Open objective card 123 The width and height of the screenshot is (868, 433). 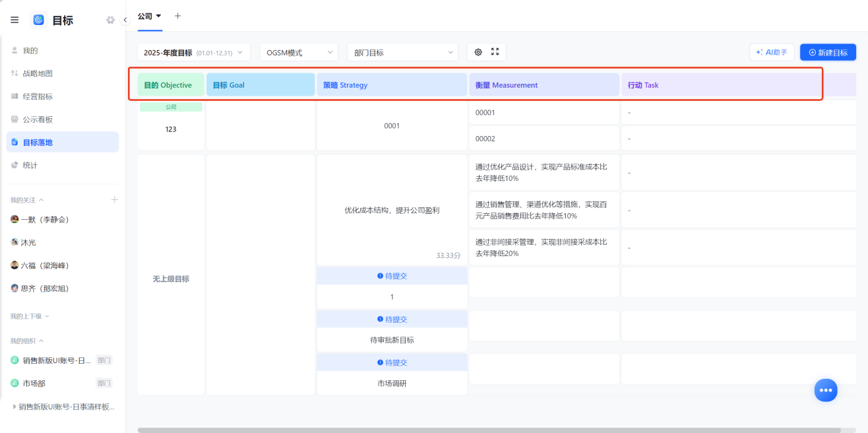click(x=171, y=125)
